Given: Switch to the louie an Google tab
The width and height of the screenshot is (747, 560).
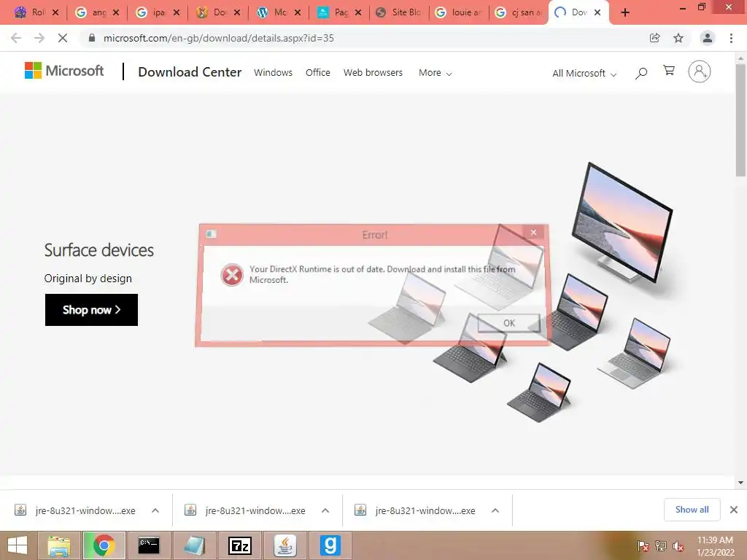Looking at the screenshot, I should click(x=460, y=12).
